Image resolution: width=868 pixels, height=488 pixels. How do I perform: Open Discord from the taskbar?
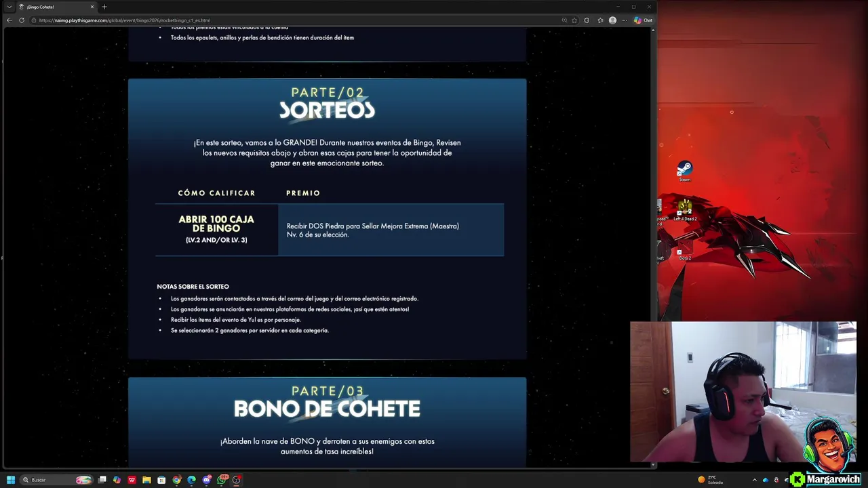tap(207, 480)
